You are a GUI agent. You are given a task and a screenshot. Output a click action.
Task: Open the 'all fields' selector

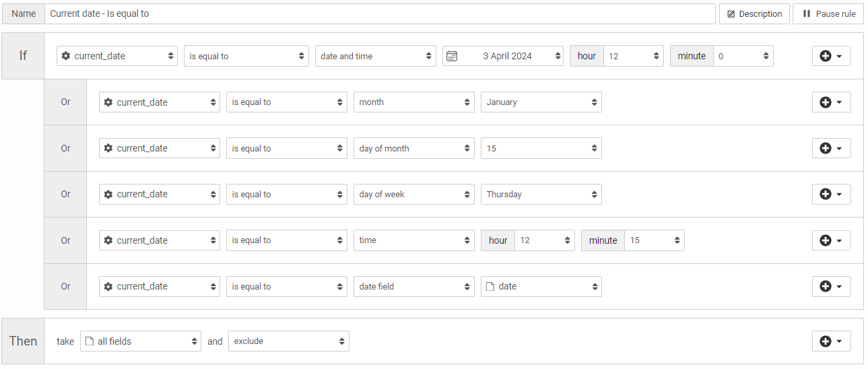click(x=141, y=341)
